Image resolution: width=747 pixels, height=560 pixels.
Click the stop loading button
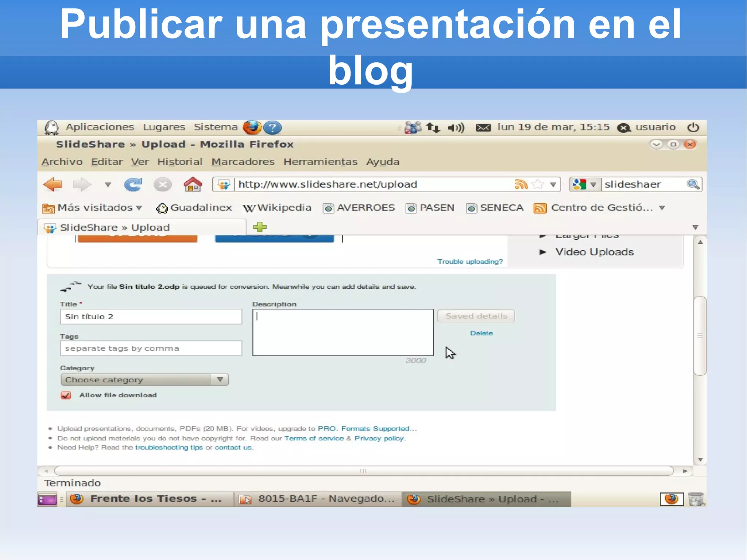click(x=163, y=185)
